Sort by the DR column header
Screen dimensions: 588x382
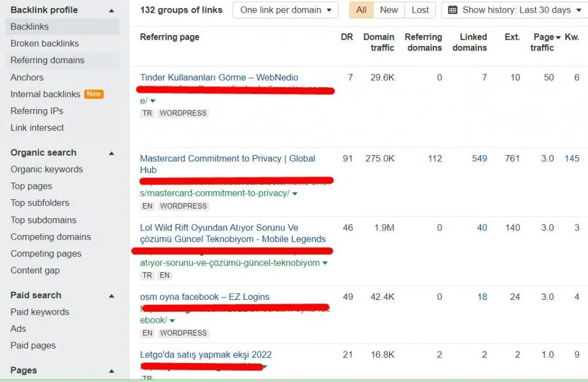coord(347,37)
